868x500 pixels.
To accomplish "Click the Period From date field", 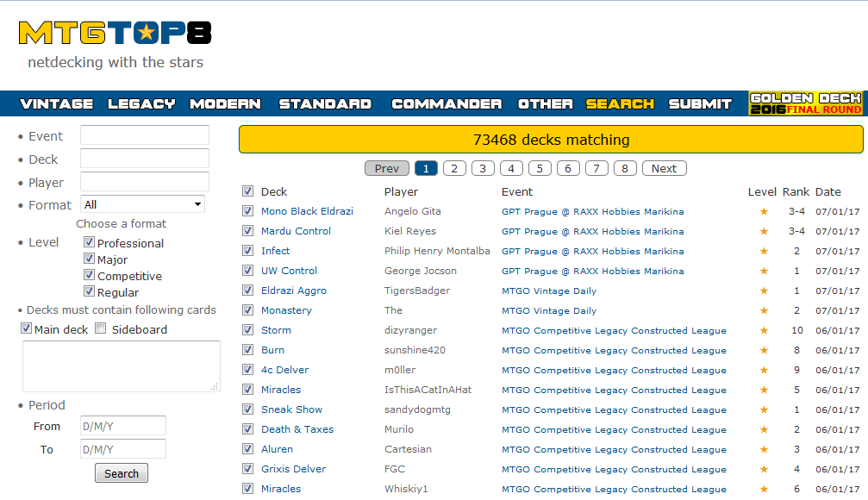I will tap(123, 426).
